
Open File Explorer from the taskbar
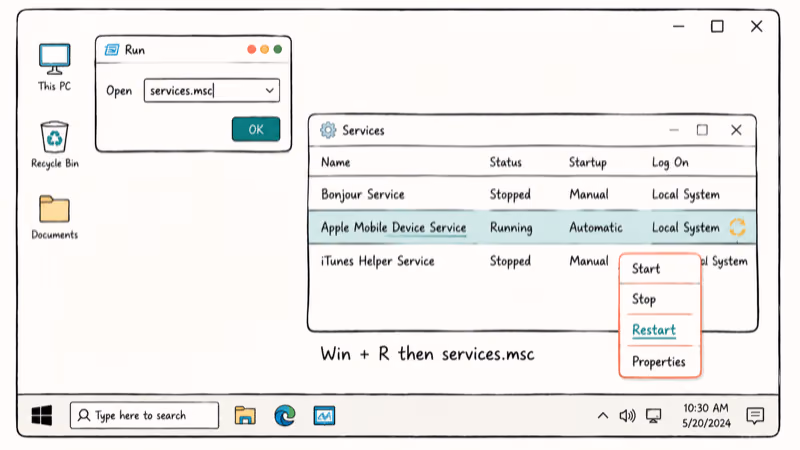coord(245,416)
